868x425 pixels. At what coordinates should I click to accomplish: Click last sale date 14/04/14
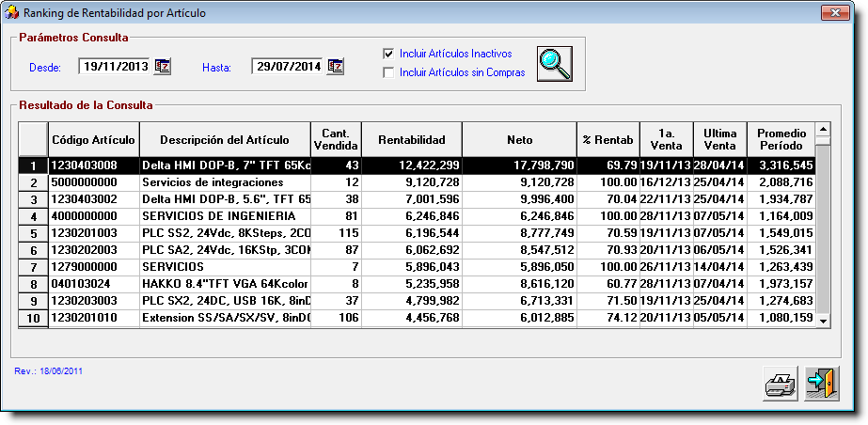tap(720, 267)
